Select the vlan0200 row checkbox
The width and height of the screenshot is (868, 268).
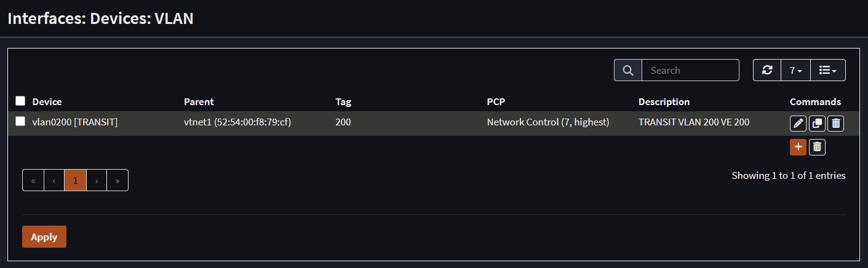click(20, 122)
